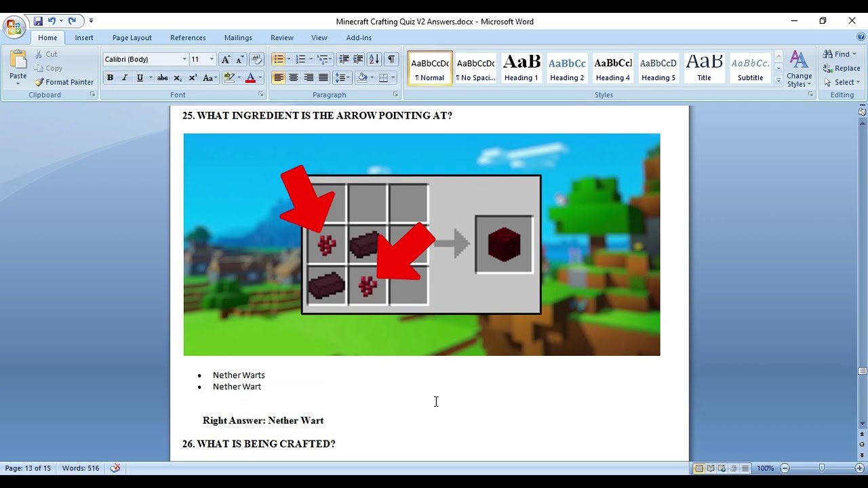Switch to the Insert tab
The image size is (868, 488).
84,38
